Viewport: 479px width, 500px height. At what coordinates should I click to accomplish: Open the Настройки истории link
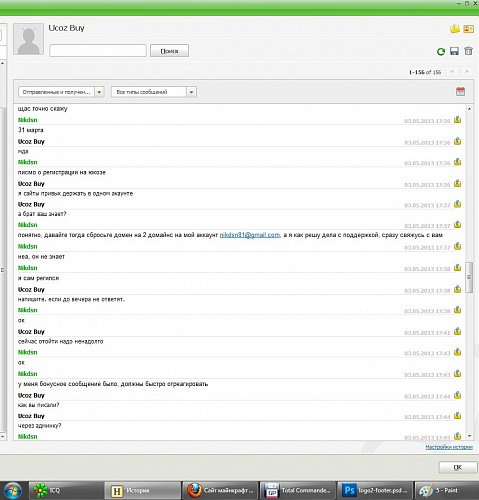449,447
